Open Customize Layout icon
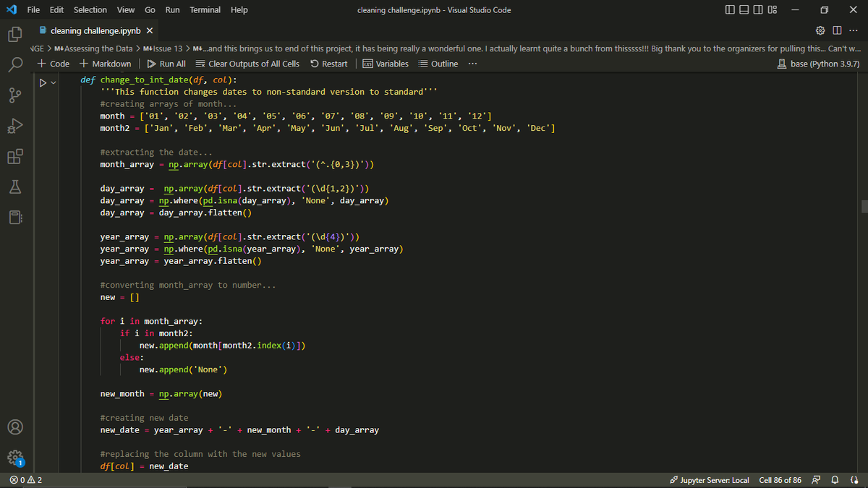 (773, 10)
